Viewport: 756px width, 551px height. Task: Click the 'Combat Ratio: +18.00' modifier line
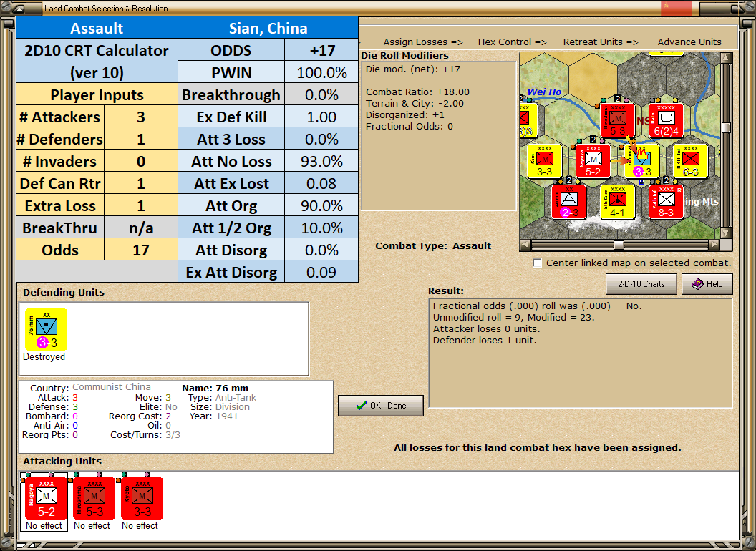click(x=417, y=92)
